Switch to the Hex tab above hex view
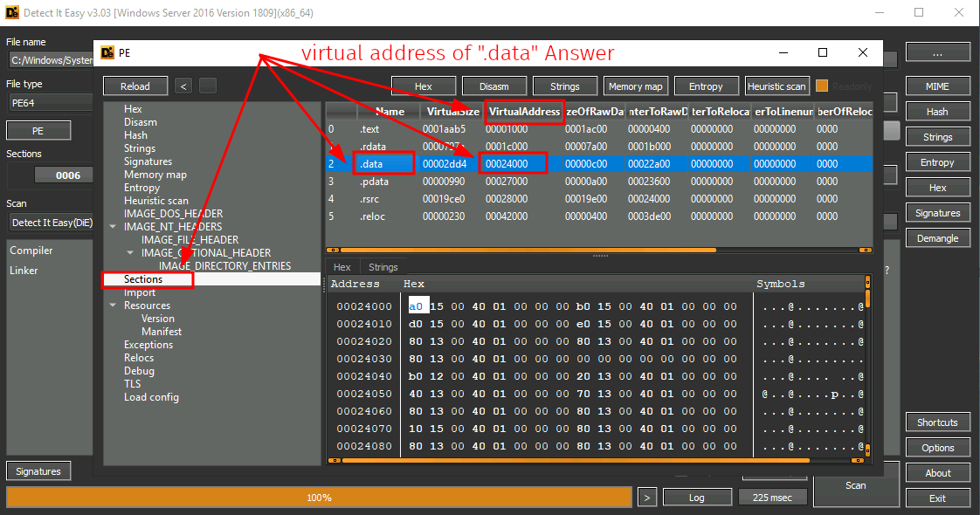The width and height of the screenshot is (980, 515). (x=342, y=267)
